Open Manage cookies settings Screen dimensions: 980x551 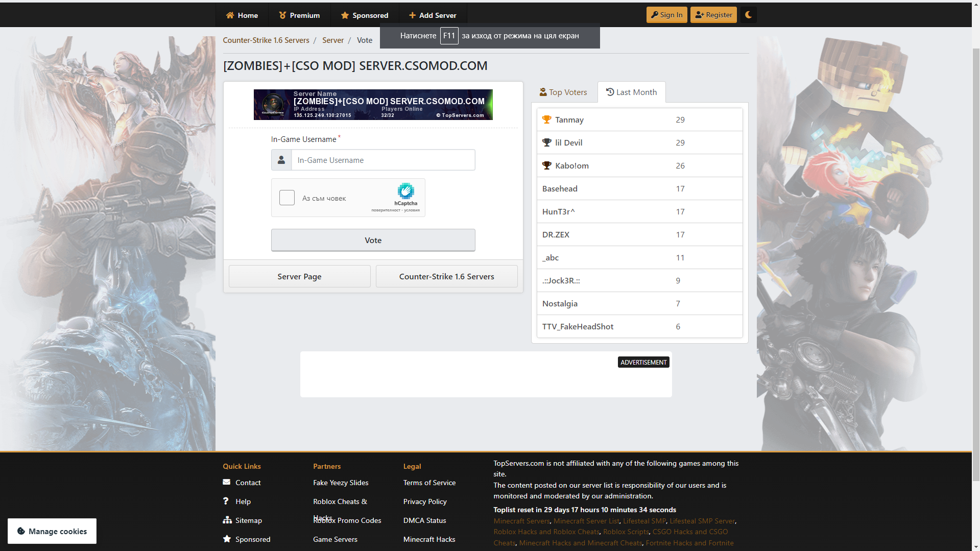52,531
